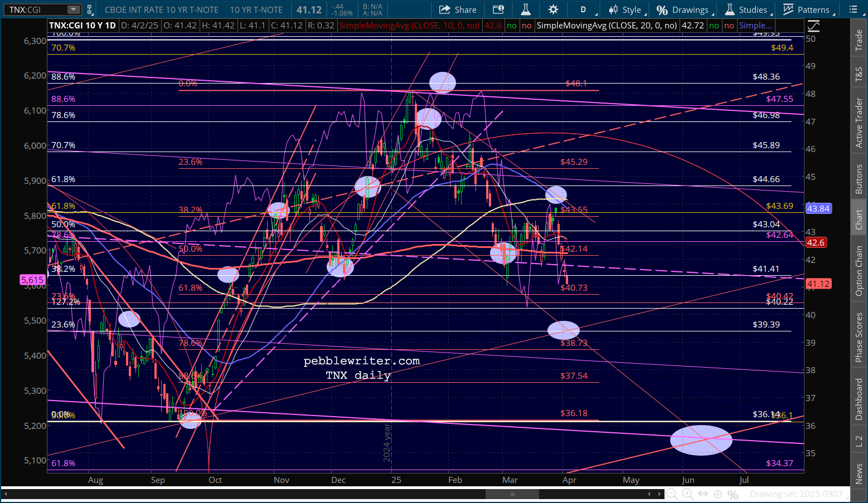
Task: Click the Share chart icon
Action: coord(458,9)
